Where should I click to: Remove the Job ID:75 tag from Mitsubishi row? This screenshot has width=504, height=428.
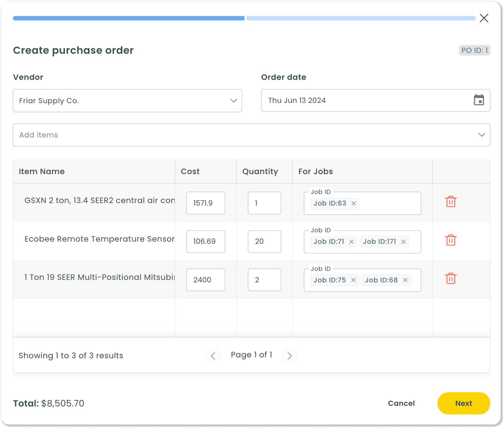pyautogui.click(x=354, y=280)
